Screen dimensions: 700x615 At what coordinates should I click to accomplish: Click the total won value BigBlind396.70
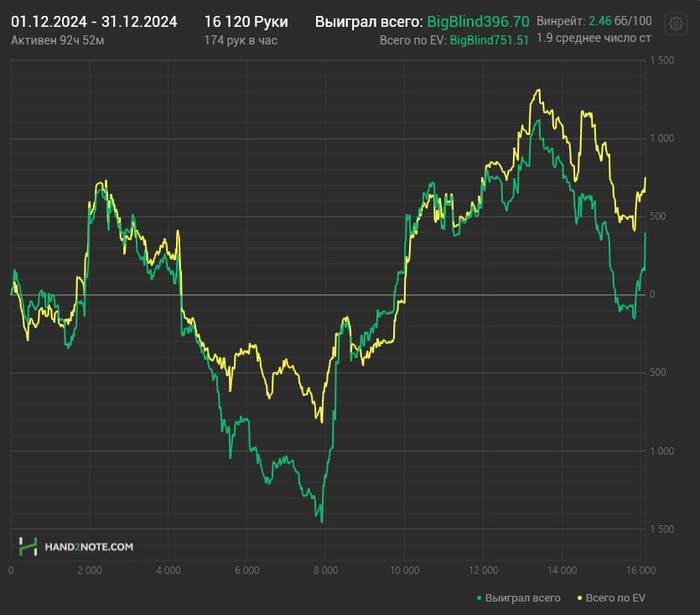[x=478, y=21]
